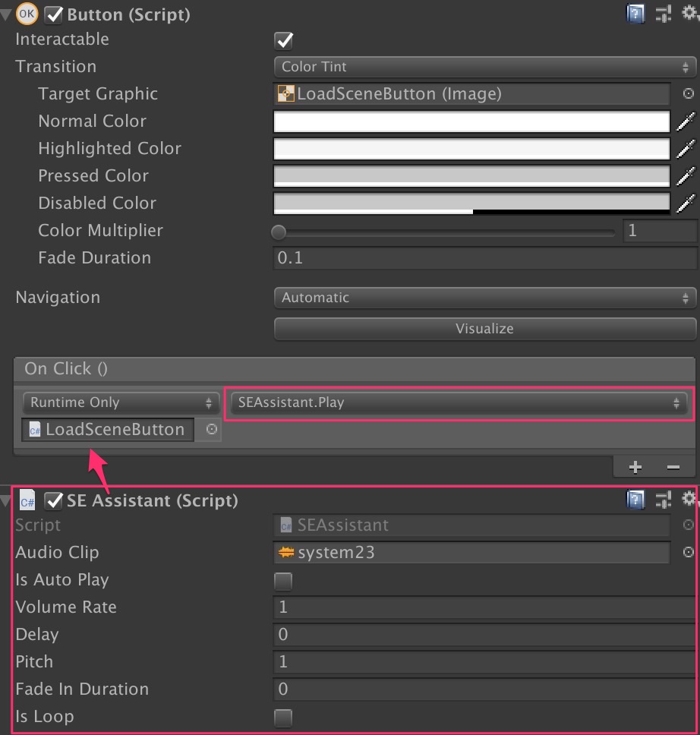Open the Normal Color swatch
700x735 pixels.
pos(471,122)
